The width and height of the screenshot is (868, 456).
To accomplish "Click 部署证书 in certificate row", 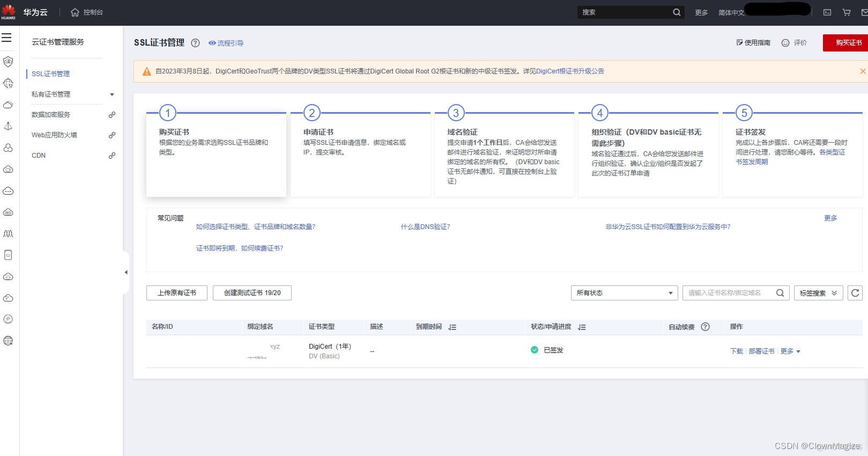I will (x=762, y=351).
